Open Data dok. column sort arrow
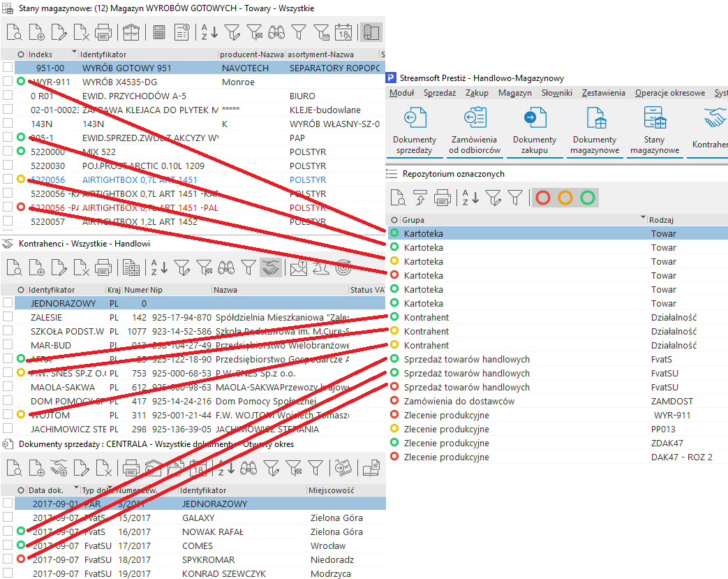 pos(76,488)
